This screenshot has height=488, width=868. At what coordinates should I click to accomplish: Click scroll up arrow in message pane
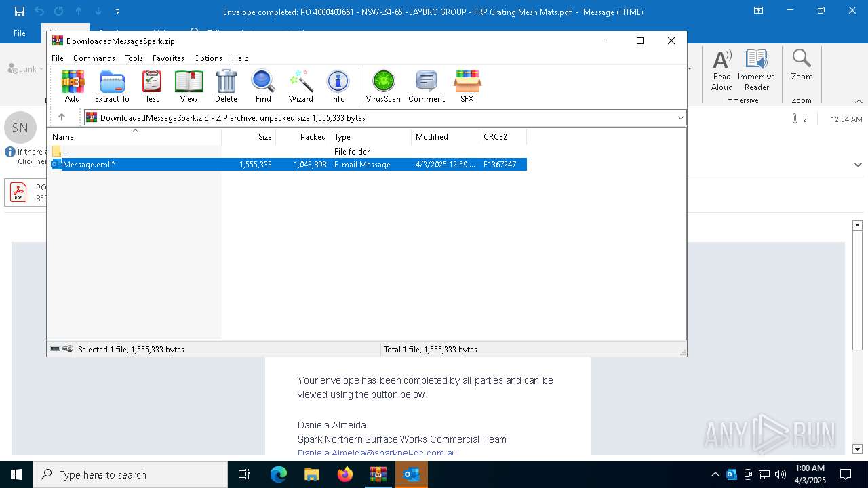(857, 225)
